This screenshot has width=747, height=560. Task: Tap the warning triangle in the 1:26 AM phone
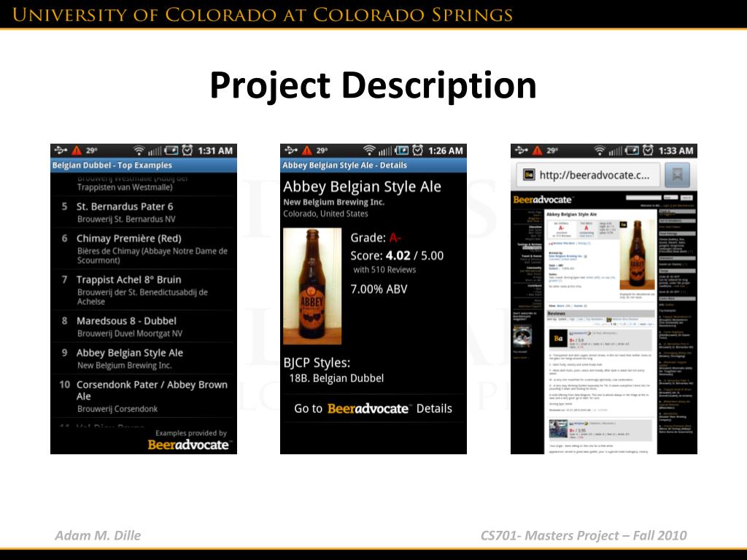coord(307,151)
